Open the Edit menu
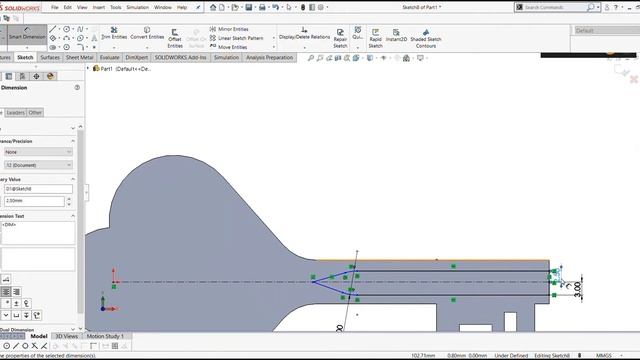The height and width of the screenshot is (360, 640). (x=67, y=7)
